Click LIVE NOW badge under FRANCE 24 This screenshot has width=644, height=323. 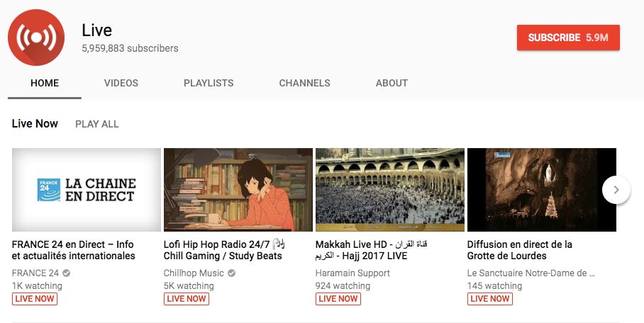[x=35, y=299]
